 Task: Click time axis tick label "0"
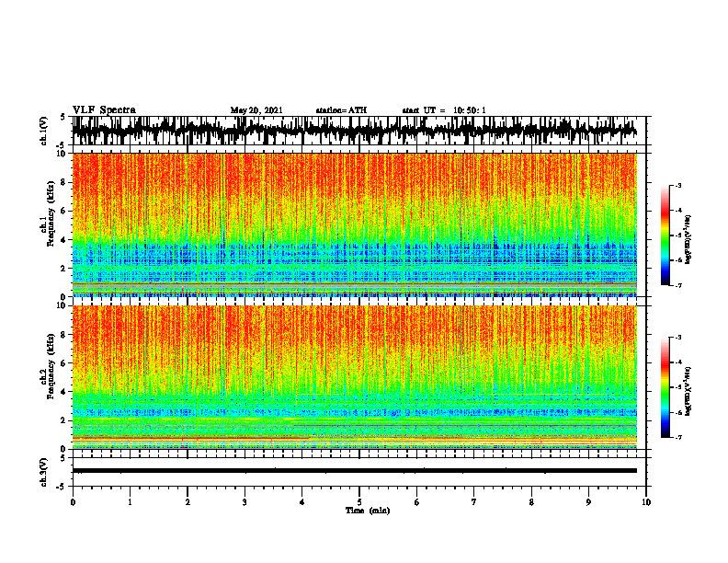(73, 502)
